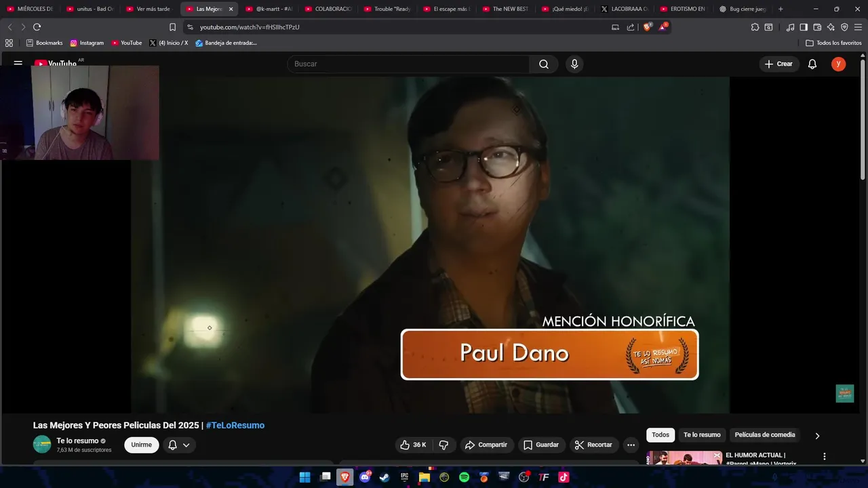Image resolution: width=868 pixels, height=488 pixels.
Task: Open Brave Leo AI sparkle icon
Action: (x=831, y=27)
